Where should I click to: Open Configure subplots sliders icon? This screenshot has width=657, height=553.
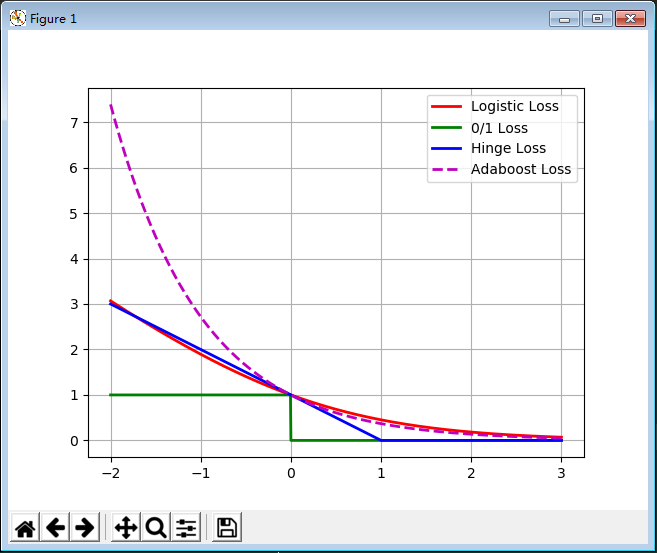(186, 527)
